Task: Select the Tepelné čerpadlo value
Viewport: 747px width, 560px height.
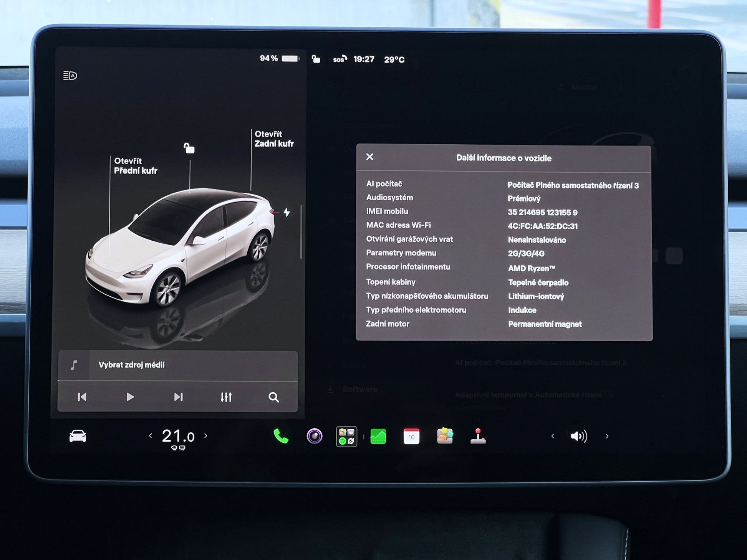Action: point(538,282)
